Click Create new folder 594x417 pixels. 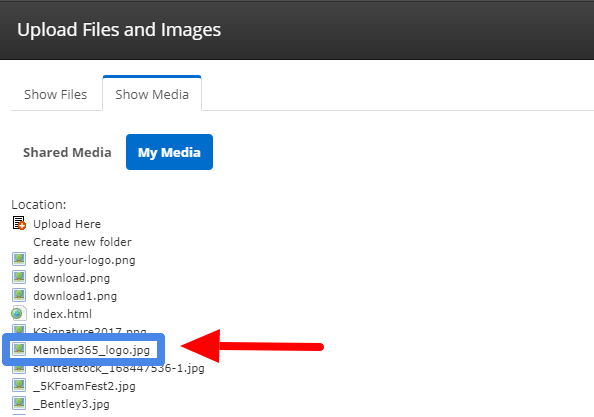[83, 242]
